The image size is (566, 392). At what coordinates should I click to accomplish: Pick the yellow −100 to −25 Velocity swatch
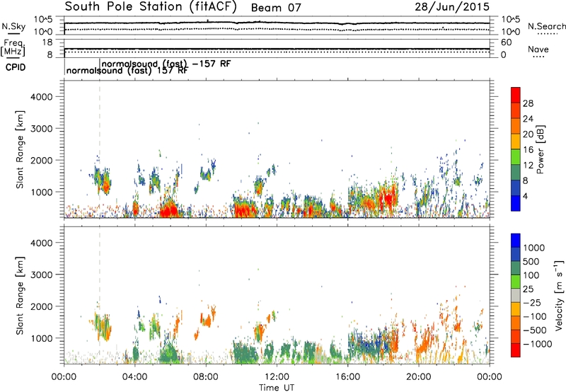pyautogui.click(x=516, y=309)
